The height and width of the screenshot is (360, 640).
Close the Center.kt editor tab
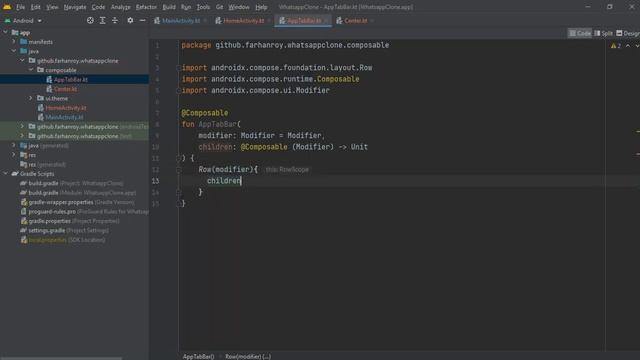[x=372, y=20]
